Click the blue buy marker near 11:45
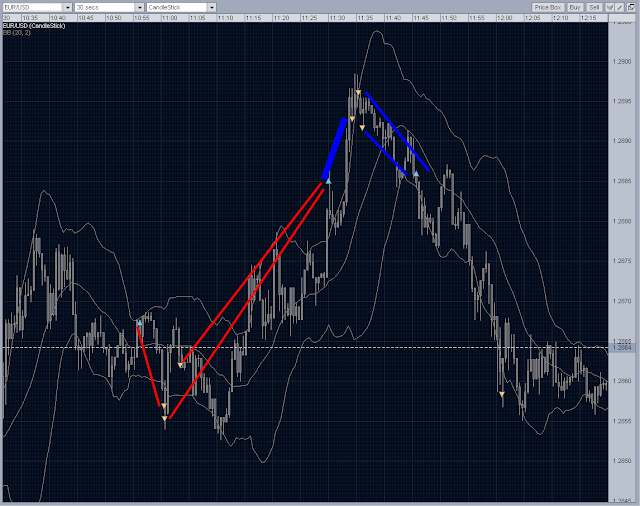Viewport: 640px width, 506px height. pos(416,174)
